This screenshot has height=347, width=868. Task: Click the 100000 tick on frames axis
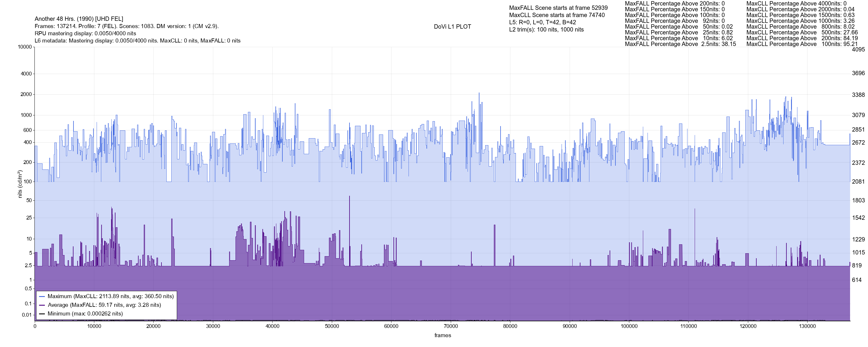629,326
